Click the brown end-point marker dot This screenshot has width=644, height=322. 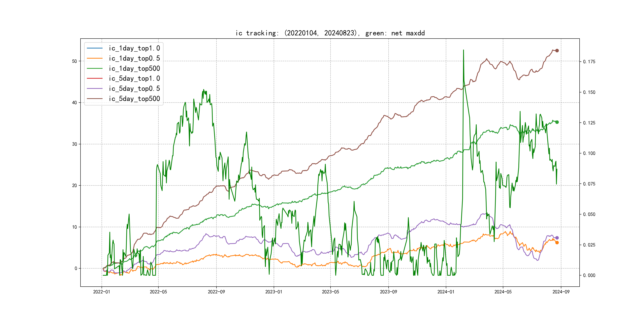[557, 50]
